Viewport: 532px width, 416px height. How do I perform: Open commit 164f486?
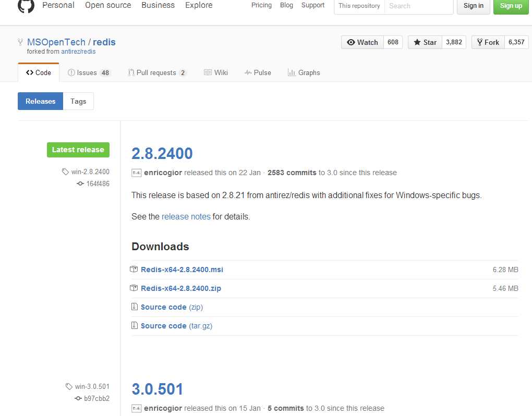coord(98,183)
